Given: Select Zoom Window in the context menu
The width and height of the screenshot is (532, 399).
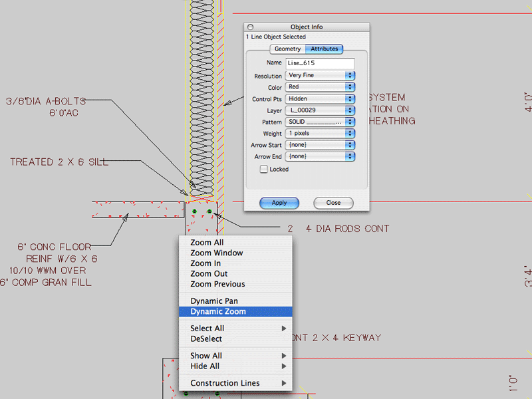Looking at the screenshot, I should (x=217, y=253).
